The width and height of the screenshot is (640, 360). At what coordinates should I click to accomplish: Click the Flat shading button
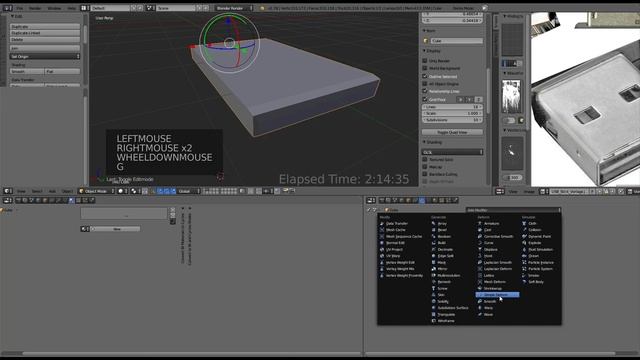point(62,71)
